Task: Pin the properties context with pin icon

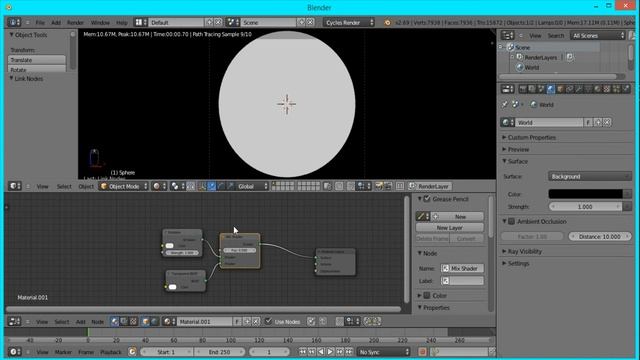Action: [505, 105]
